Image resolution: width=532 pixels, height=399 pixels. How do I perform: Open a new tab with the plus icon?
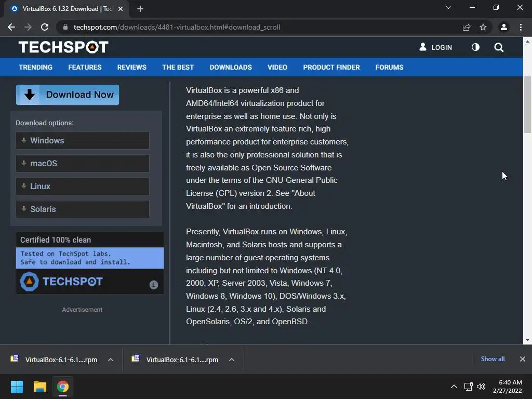pyautogui.click(x=140, y=9)
